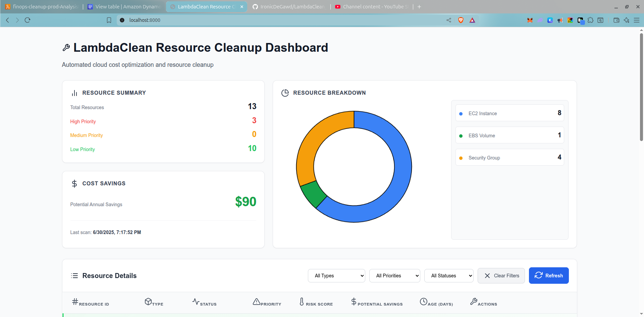Open the puzzle-piece extensions menu
The image size is (644, 317).
(x=591, y=20)
